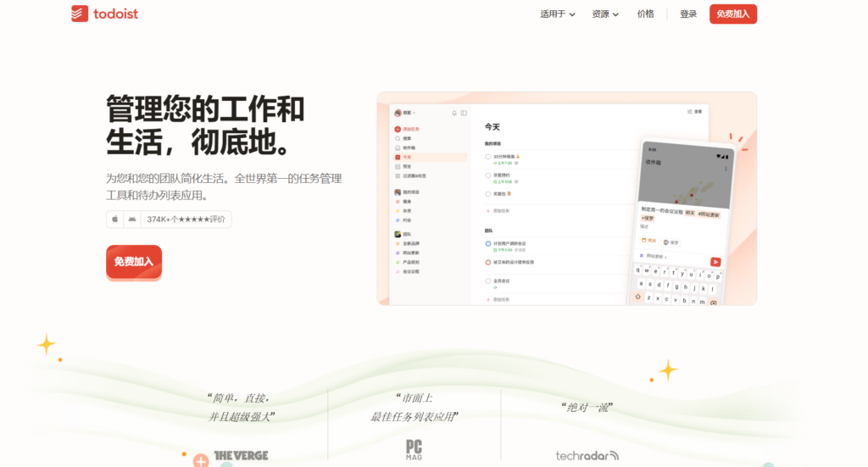Click the 我的项目 avatar icon in sidebar
Image resolution: width=868 pixels, height=467 pixels.
(x=398, y=192)
